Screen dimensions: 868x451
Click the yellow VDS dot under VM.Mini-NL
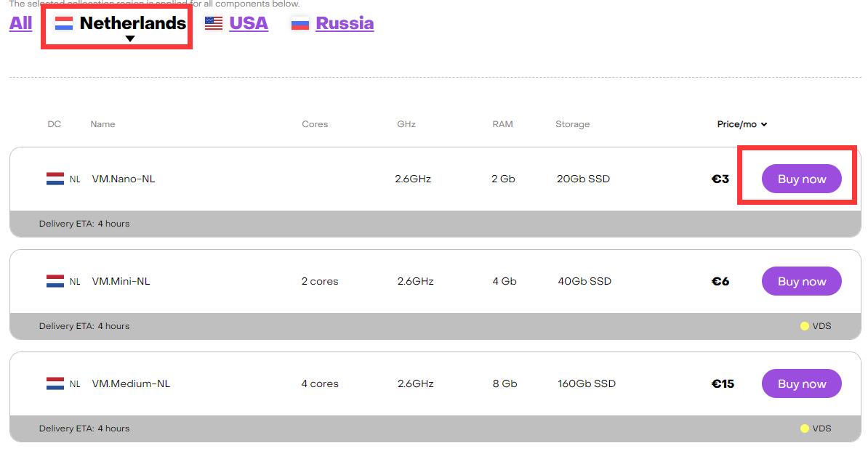pos(804,326)
